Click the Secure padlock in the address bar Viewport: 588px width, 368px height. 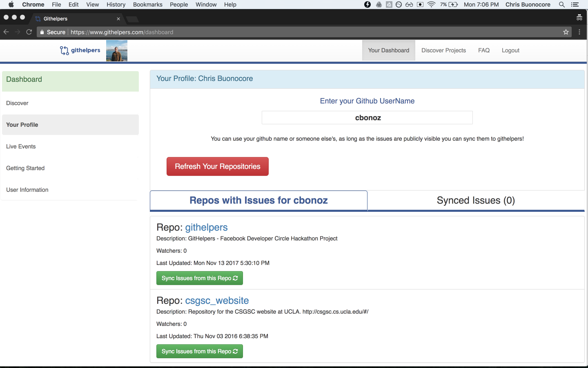(42, 32)
